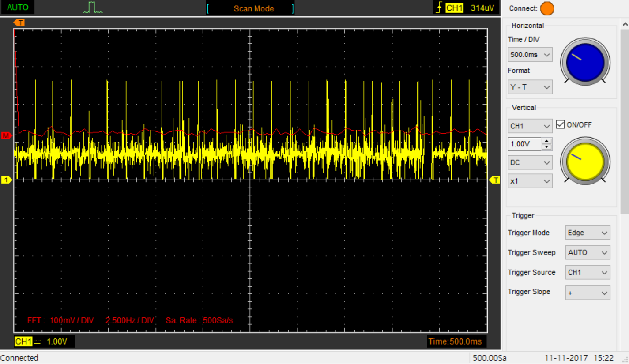Click the Horizontal group label

click(527, 26)
